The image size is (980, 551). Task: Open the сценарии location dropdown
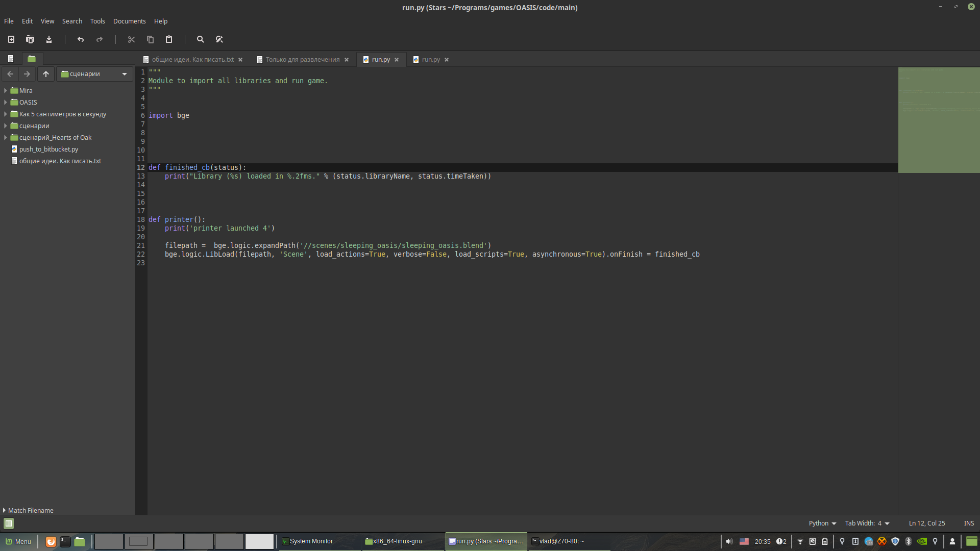(x=94, y=74)
